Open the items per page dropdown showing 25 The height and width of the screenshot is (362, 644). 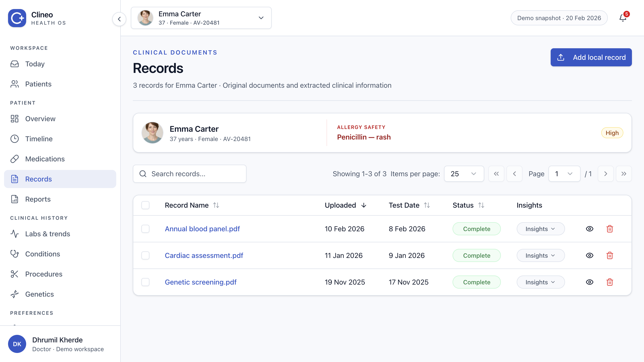point(464,174)
